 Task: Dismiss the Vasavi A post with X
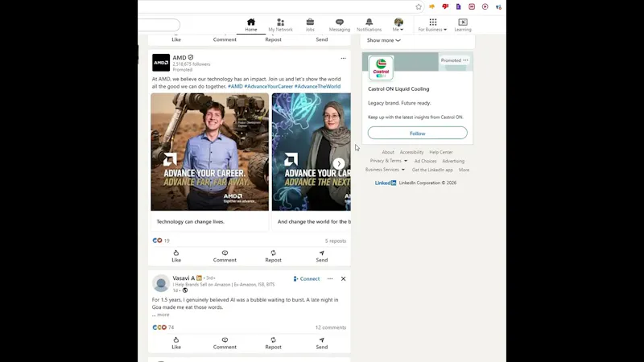(x=344, y=278)
